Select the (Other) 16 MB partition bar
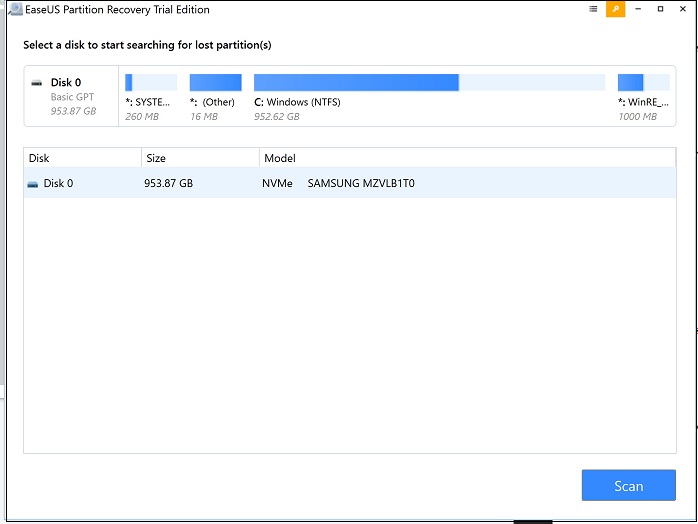The height and width of the screenshot is (524, 698). pos(215,82)
